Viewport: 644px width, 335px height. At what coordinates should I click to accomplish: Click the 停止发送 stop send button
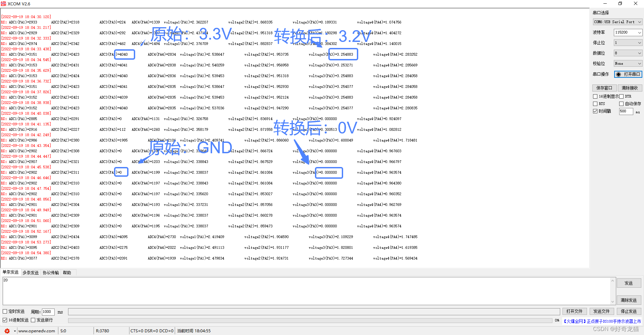tap(629, 311)
